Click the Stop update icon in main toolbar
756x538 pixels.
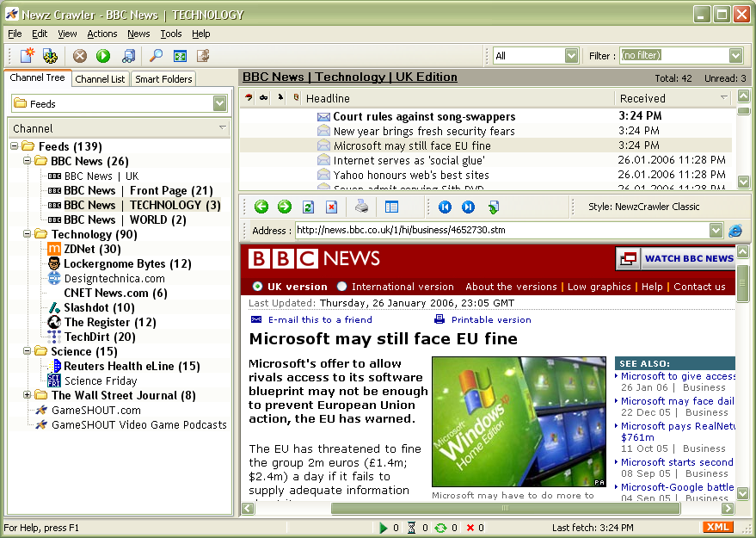[x=80, y=56]
